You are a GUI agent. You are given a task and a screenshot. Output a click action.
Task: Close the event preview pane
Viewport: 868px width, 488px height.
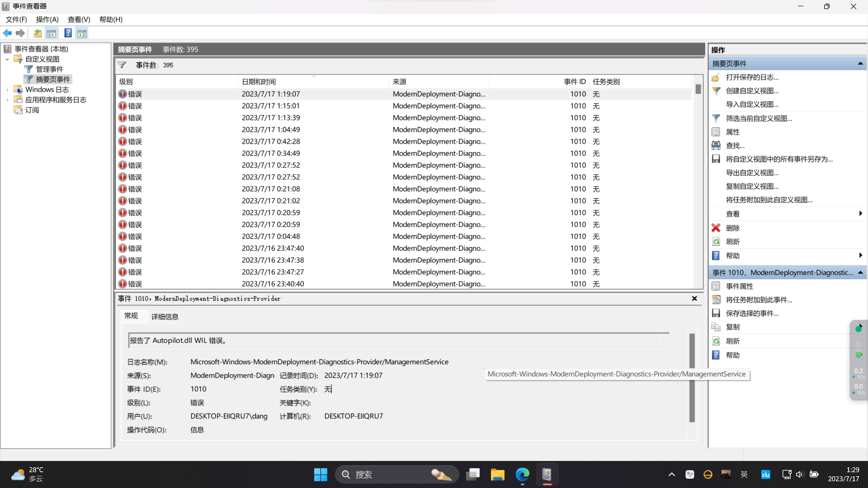[694, 299]
